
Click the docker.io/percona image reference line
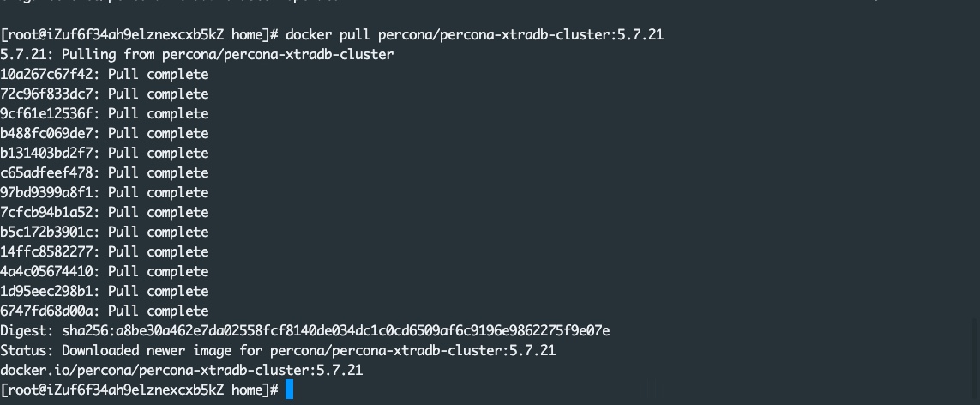pos(181,371)
